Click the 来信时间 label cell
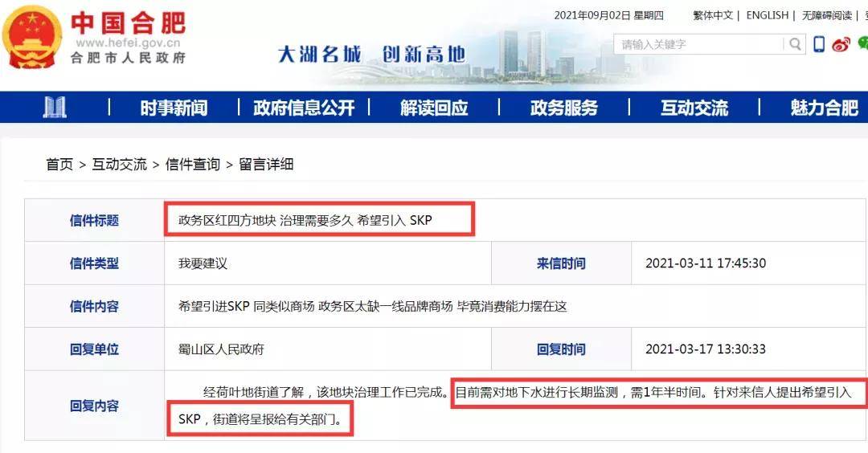The width and height of the screenshot is (868, 453). click(x=561, y=263)
